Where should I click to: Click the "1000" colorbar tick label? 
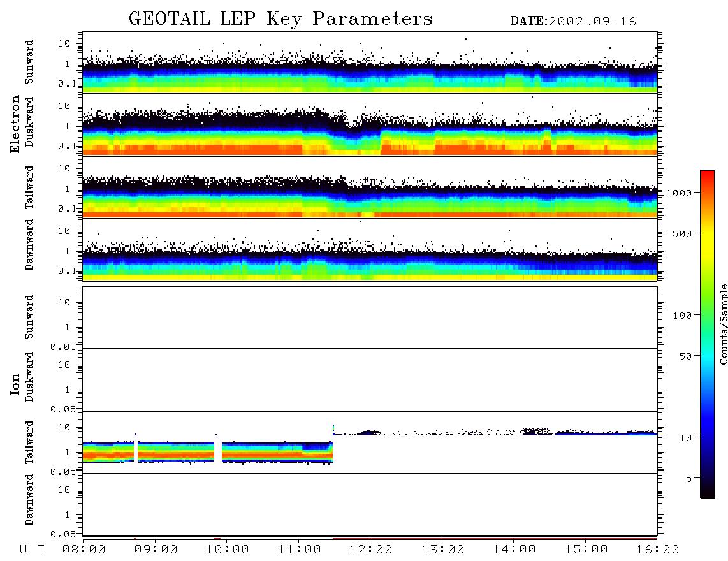680,193
